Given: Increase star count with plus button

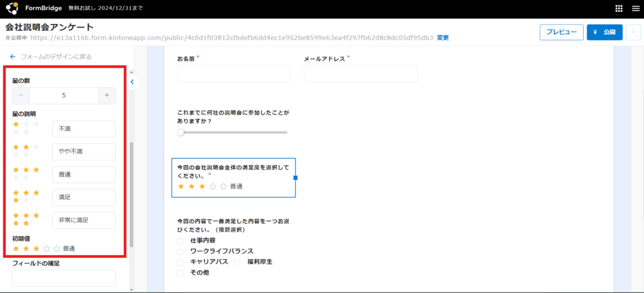Looking at the screenshot, I should pos(107,96).
